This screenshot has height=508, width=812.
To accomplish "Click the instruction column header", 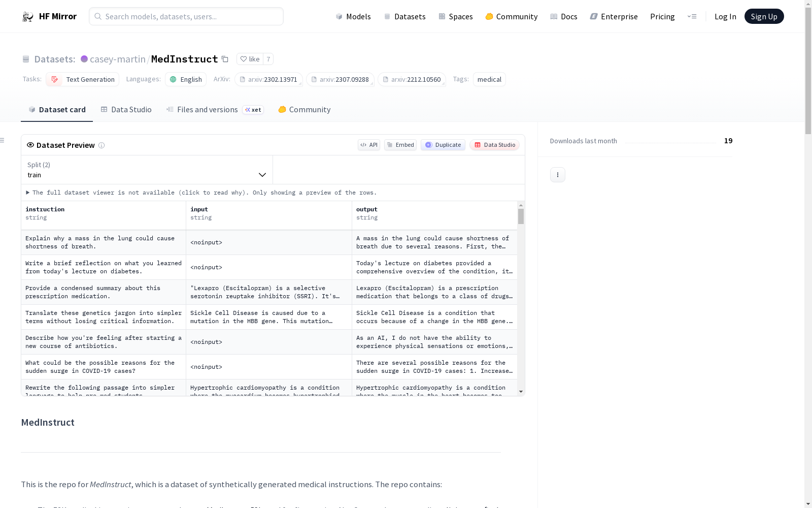I will (104, 215).
